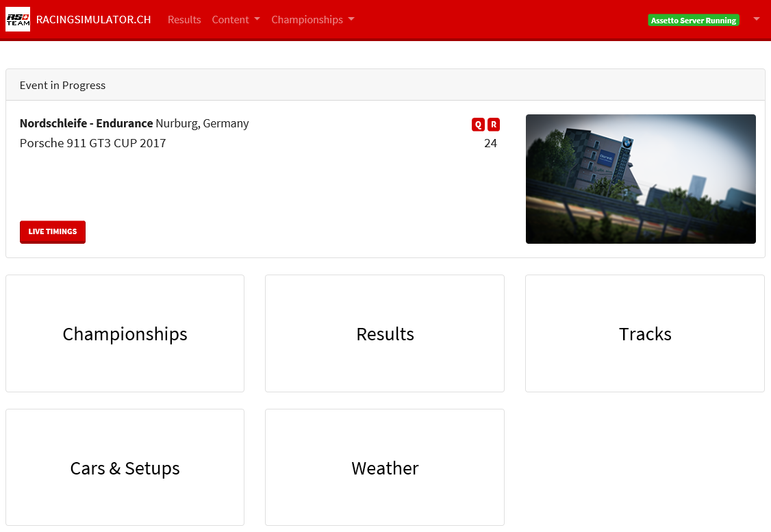
Task: Open the Tracks card
Action: [x=645, y=333]
